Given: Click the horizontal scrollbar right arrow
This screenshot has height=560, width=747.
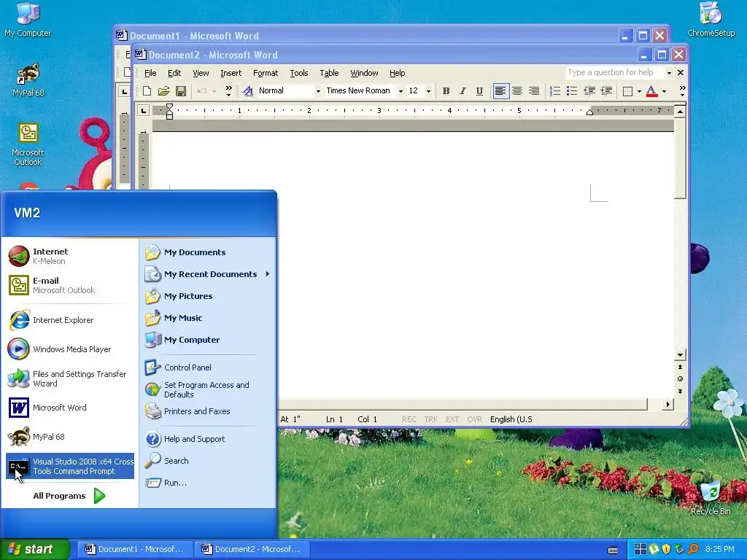Looking at the screenshot, I should [x=668, y=404].
